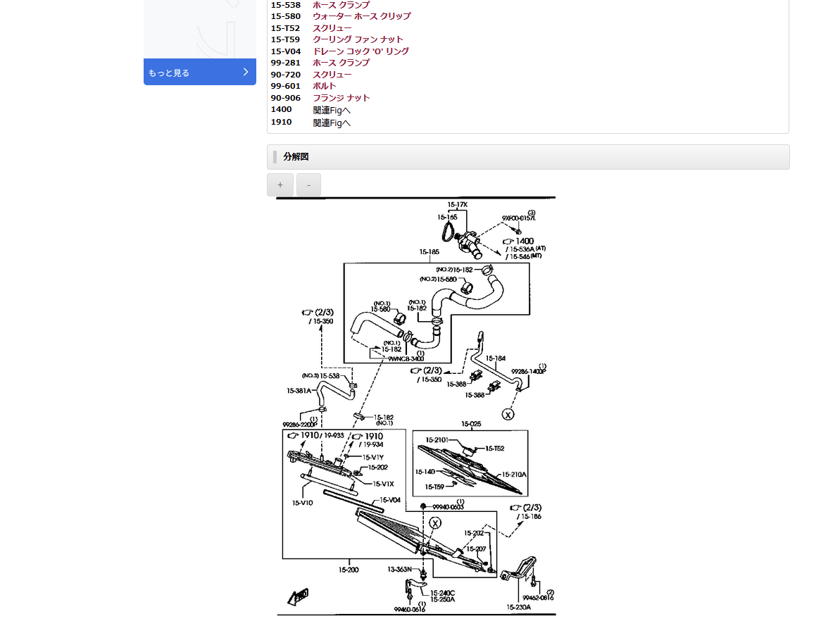The width and height of the screenshot is (840, 626).
Task: Open ウォーター ホース クリップ part link
Action: click(x=362, y=17)
